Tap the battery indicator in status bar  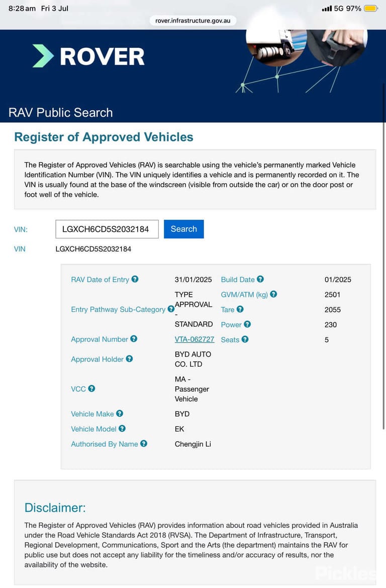click(x=370, y=8)
